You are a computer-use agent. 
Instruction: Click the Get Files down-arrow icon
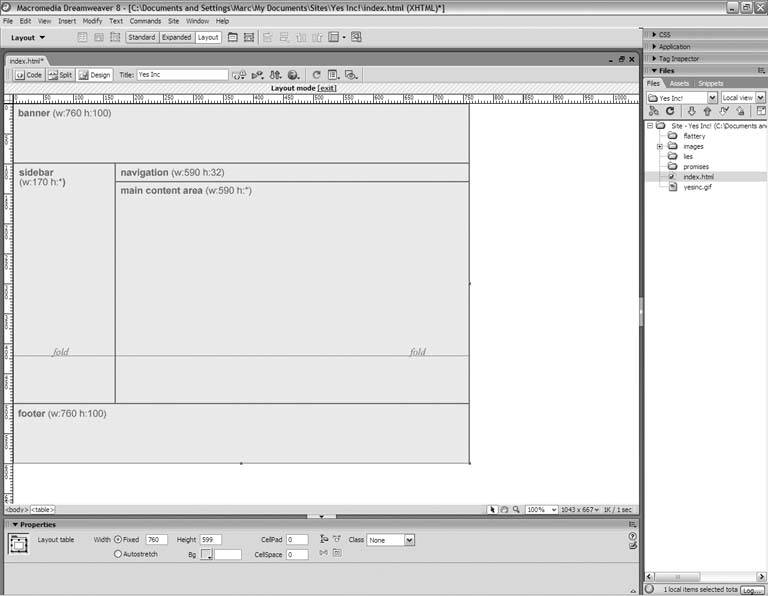tap(691, 111)
